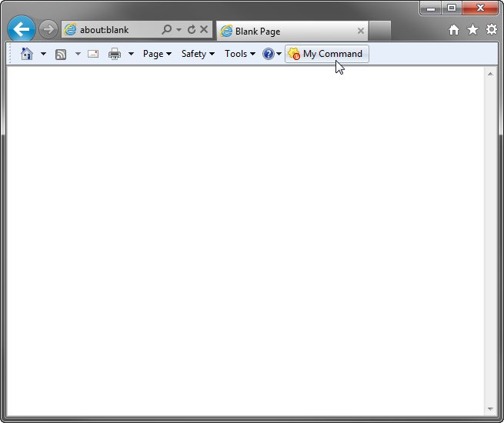Open Favorites star icon at top right

tap(472, 30)
